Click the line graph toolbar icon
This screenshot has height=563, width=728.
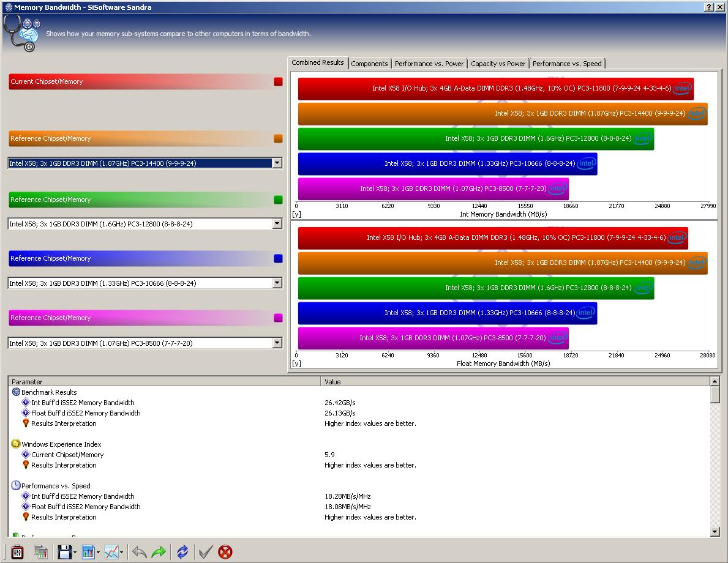(111, 552)
